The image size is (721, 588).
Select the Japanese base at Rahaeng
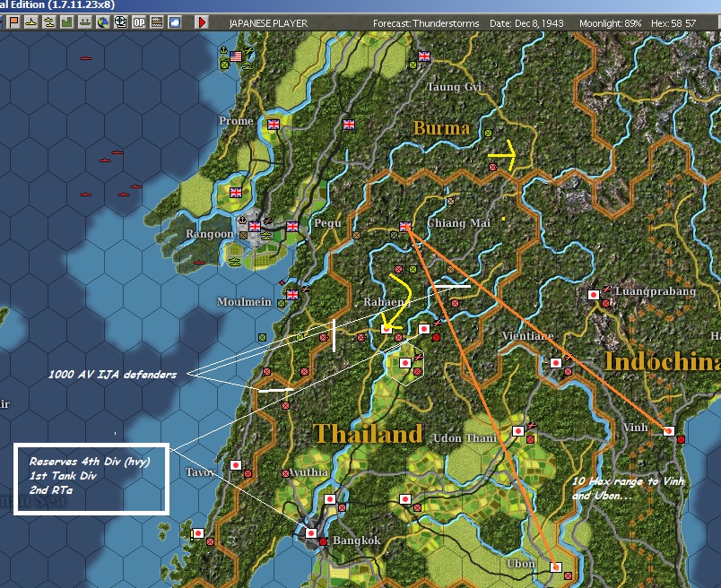(x=387, y=329)
